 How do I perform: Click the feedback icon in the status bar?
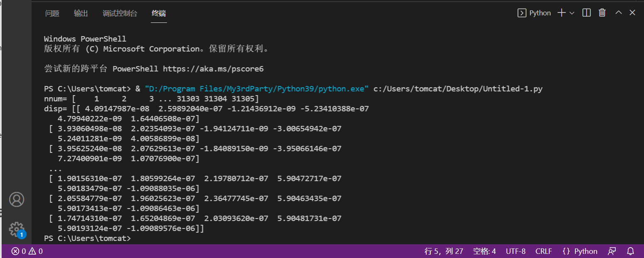612,251
